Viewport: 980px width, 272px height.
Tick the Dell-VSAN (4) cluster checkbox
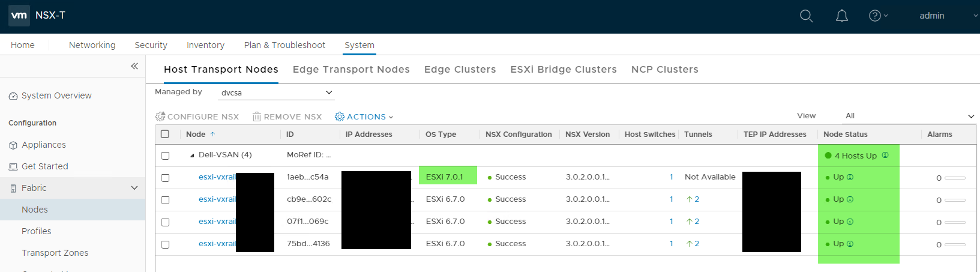(165, 156)
